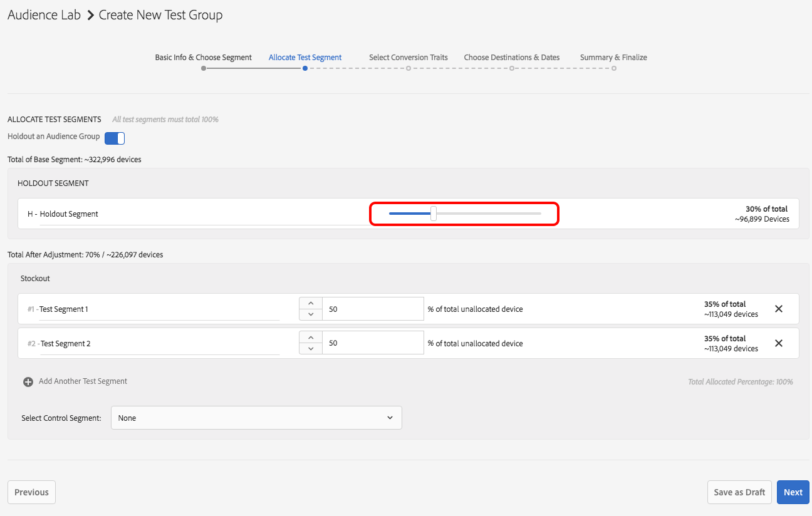Remove Test Segment 1 with X icon

coord(779,309)
